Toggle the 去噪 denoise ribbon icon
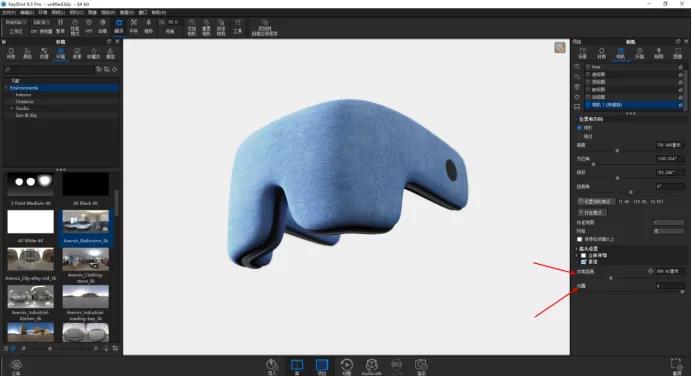Viewport: 692px width, 376px height. pyautogui.click(x=102, y=26)
